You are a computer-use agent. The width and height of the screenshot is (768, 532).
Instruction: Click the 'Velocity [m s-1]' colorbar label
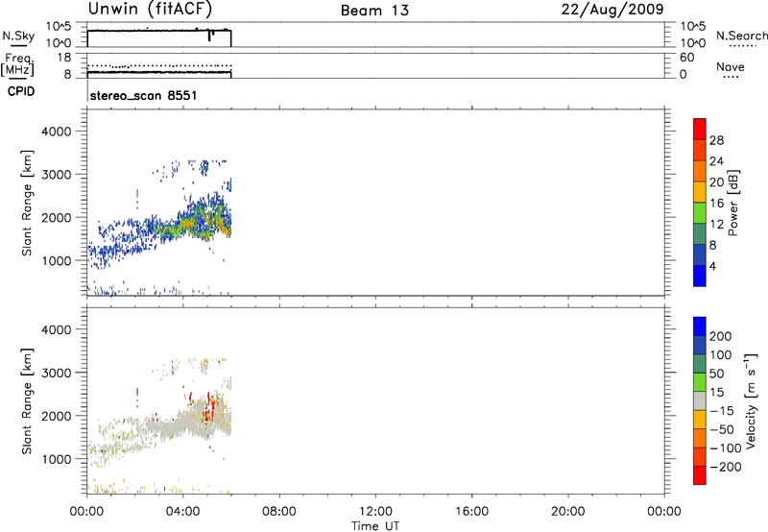tap(751, 400)
